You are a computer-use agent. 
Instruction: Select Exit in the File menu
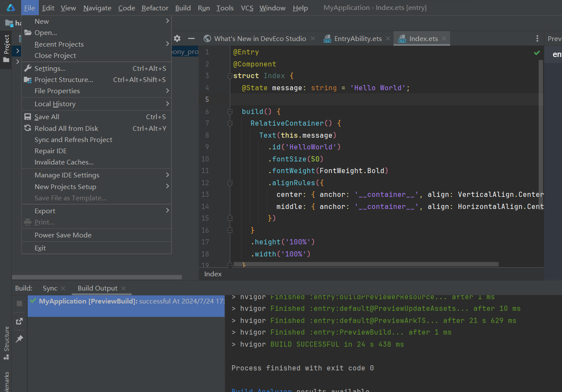[96, 248]
